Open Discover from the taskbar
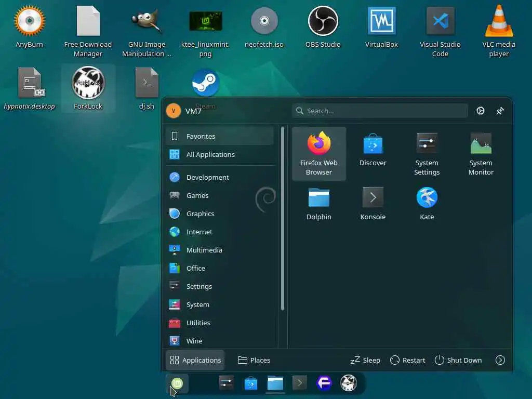532x399 pixels. (x=251, y=383)
